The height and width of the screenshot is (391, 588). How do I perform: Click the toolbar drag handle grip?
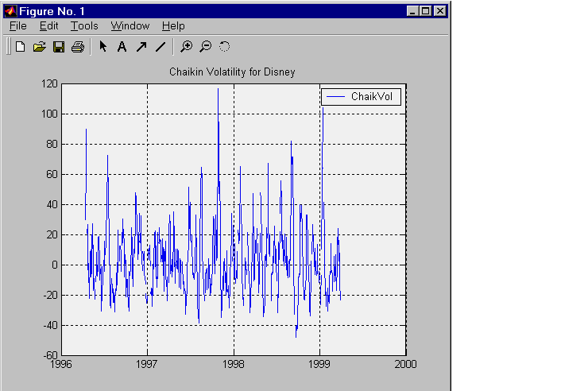point(8,46)
